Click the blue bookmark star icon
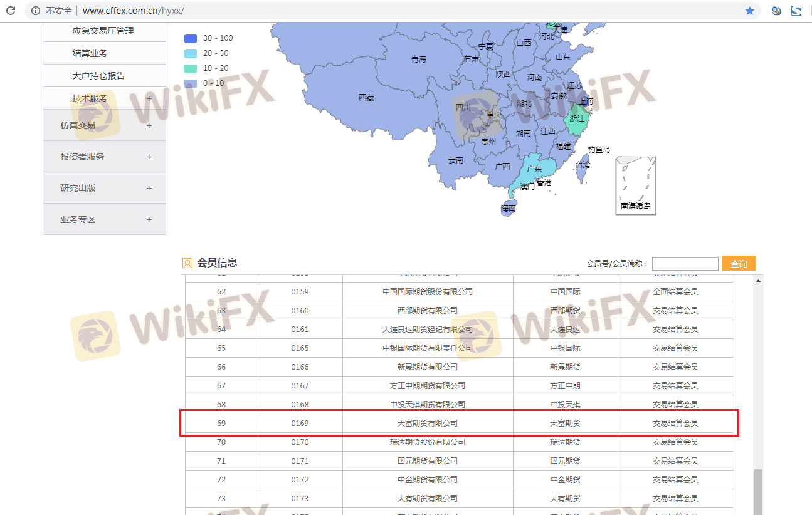Image resolution: width=812 pixels, height=515 pixels. [x=750, y=11]
